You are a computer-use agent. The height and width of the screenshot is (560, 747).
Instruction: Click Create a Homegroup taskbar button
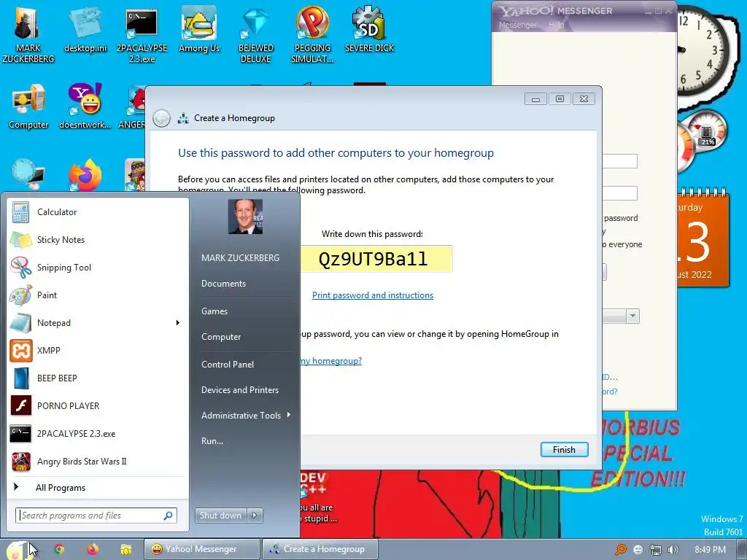[x=320, y=549]
